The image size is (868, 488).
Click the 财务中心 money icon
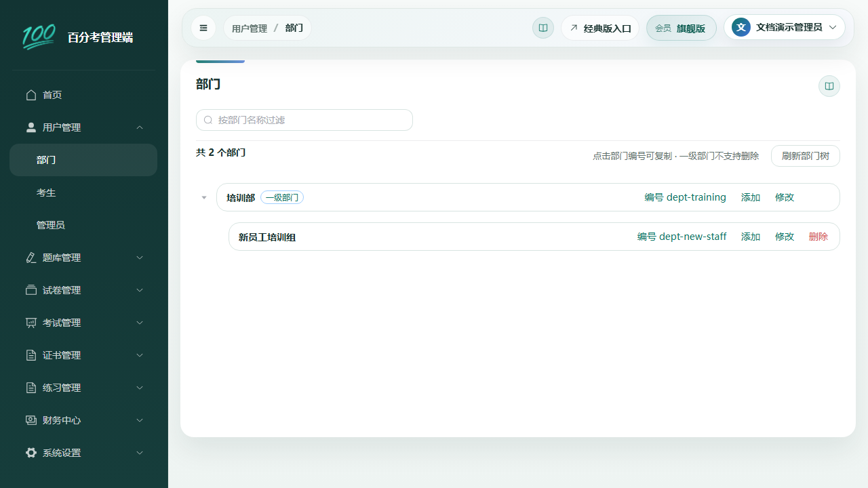pos(31,420)
